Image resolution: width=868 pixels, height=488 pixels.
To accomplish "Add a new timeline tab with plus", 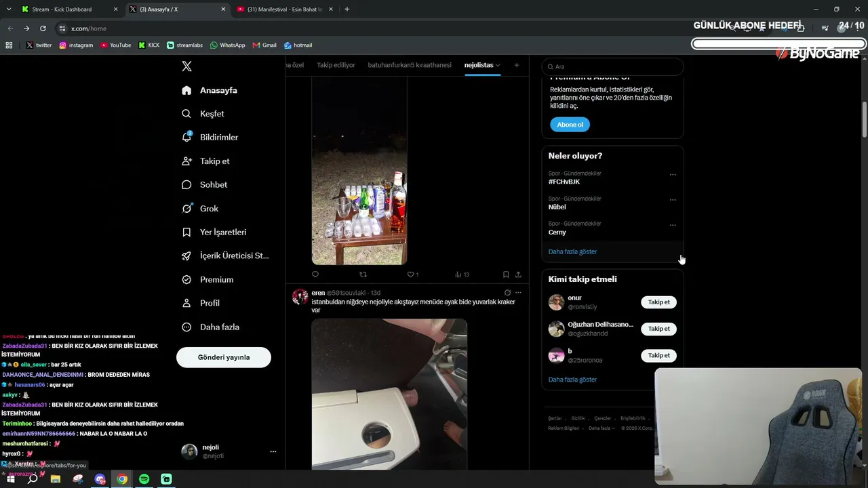I will [x=517, y=65].
